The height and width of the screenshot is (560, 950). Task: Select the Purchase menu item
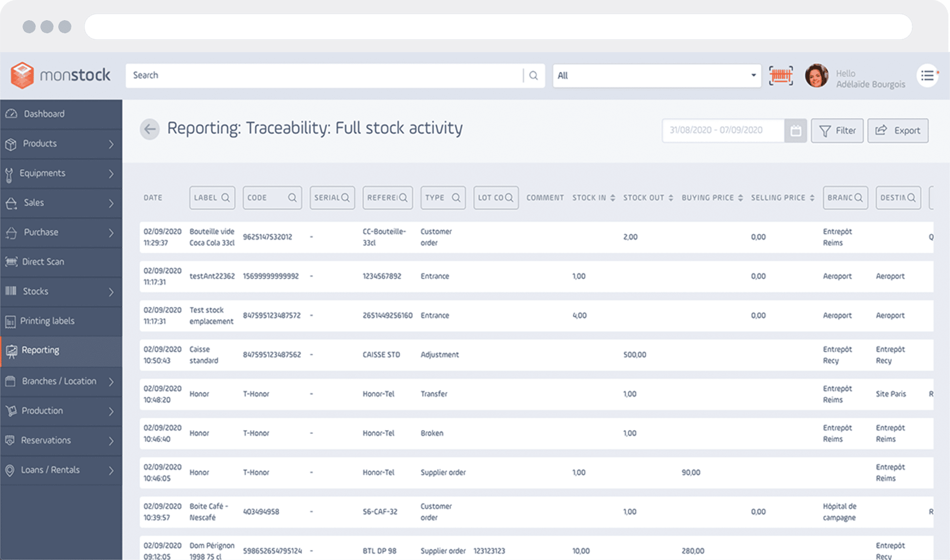click(x=41, y=232)
